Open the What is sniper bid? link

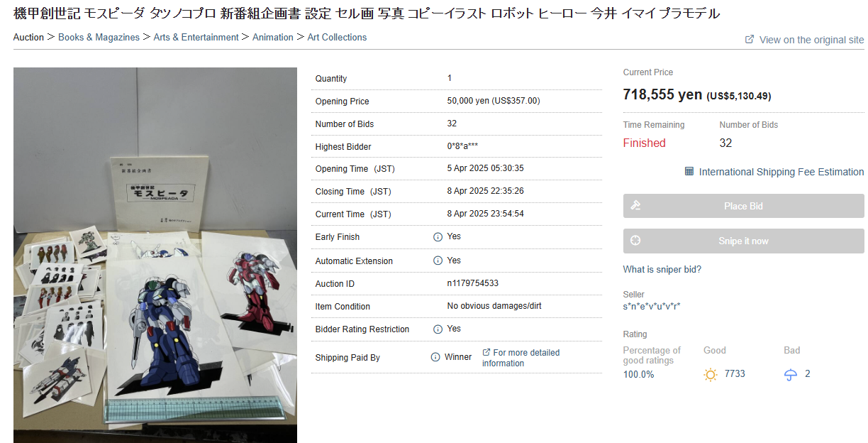click(x=662, y=270)
